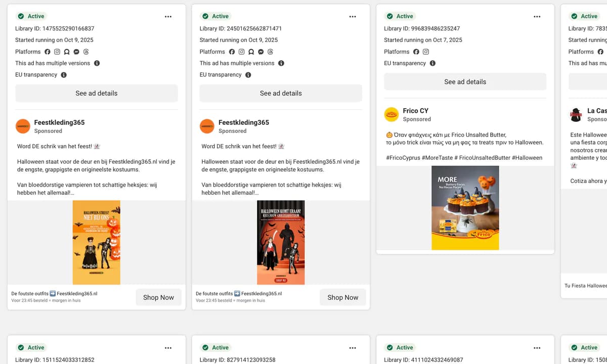The width and height of the screenshot is (607, 364).
Task: Click 'Sponsored' label under Frico CY
Action: [417, 119]
